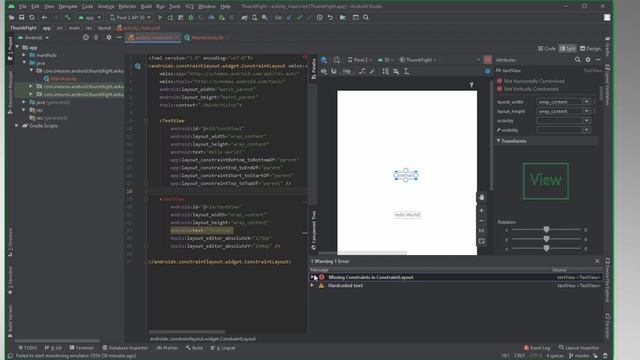640x360 pixels.
Task: Open the Event Log
Action: point(537,348)
